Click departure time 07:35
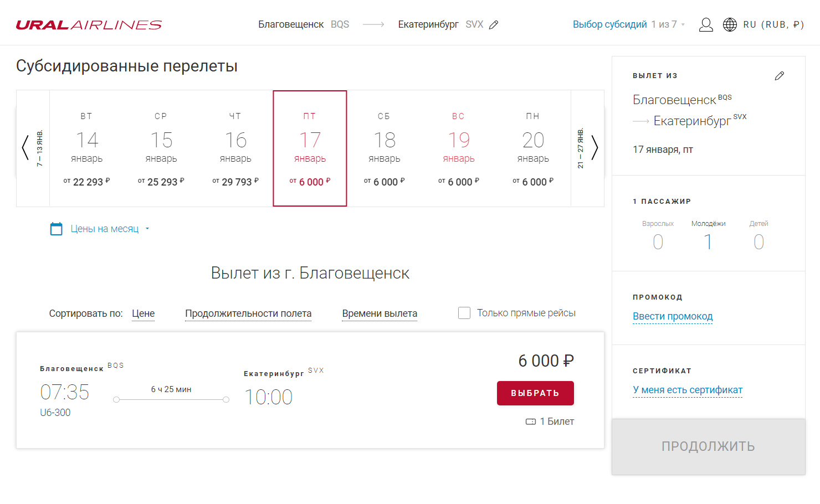 (x=64, y=392)
